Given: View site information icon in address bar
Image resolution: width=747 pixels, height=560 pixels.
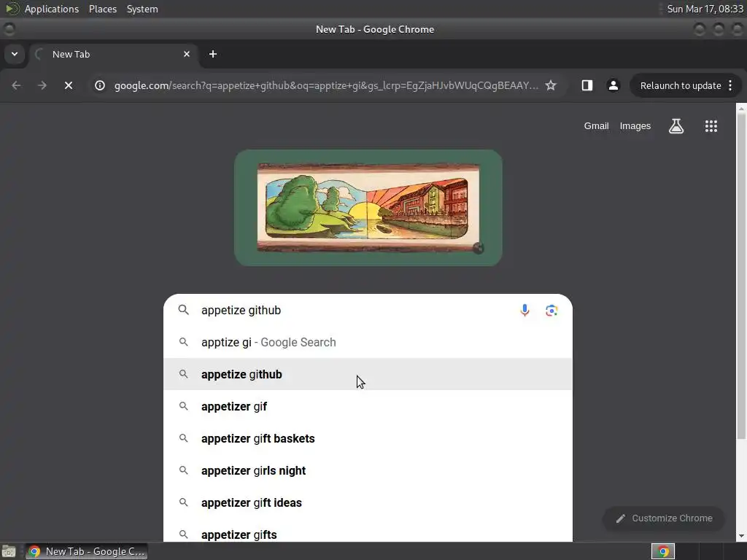Looking at the screenshot, I should pyautogui.click(x=99, y=85).
